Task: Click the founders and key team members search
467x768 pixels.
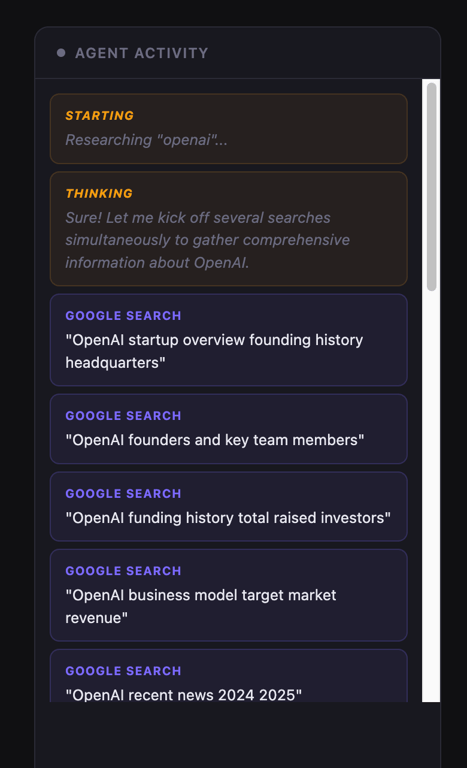Action: [x=228, y=429]
